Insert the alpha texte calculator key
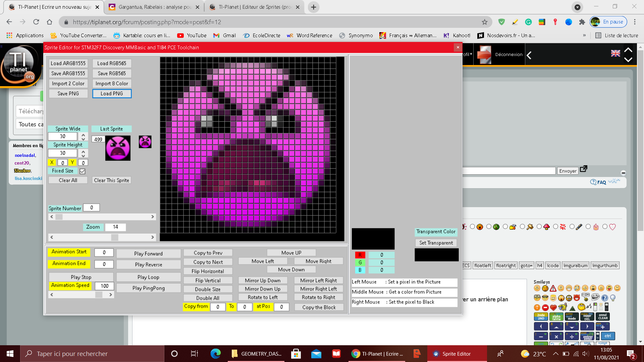Viewport: 644px width, 362px height. pyautogui.click(x=556, y=316)
